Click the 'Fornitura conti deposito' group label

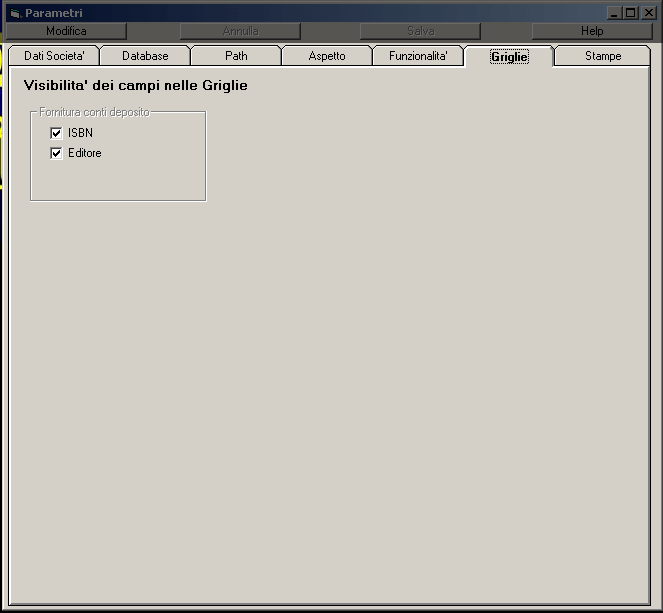click(x=94, y=112)
